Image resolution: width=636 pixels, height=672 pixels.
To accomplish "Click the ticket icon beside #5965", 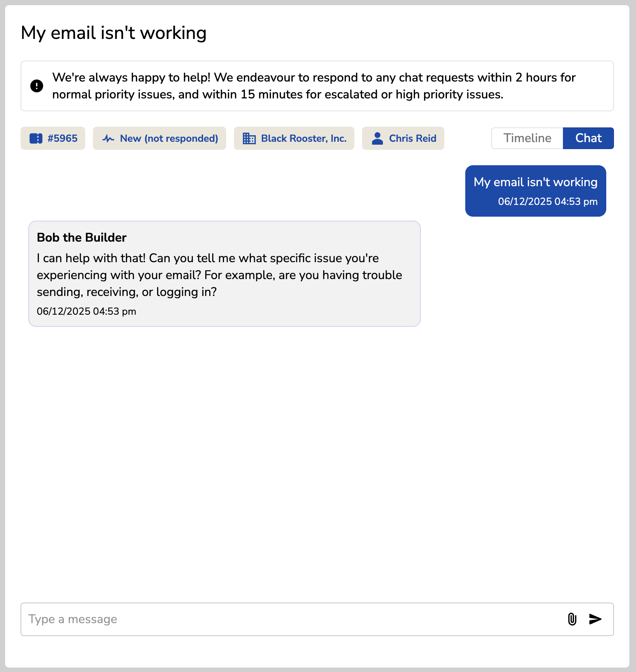I will (36, 138).
